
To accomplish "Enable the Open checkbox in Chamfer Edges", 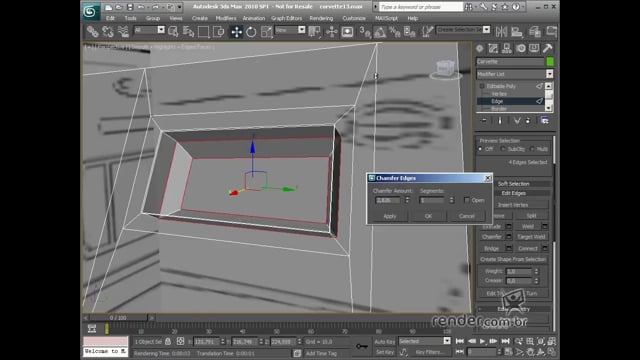I will click(467, 200).
